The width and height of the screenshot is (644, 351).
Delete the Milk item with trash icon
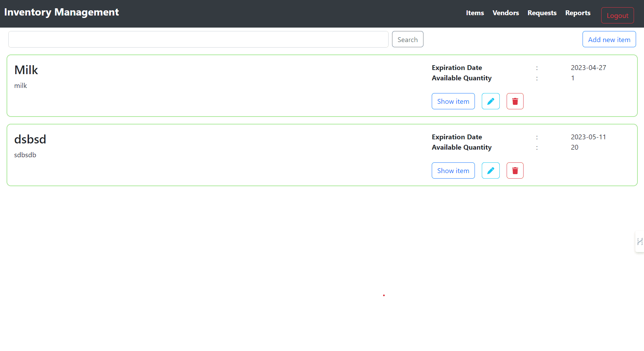(515, 101)
